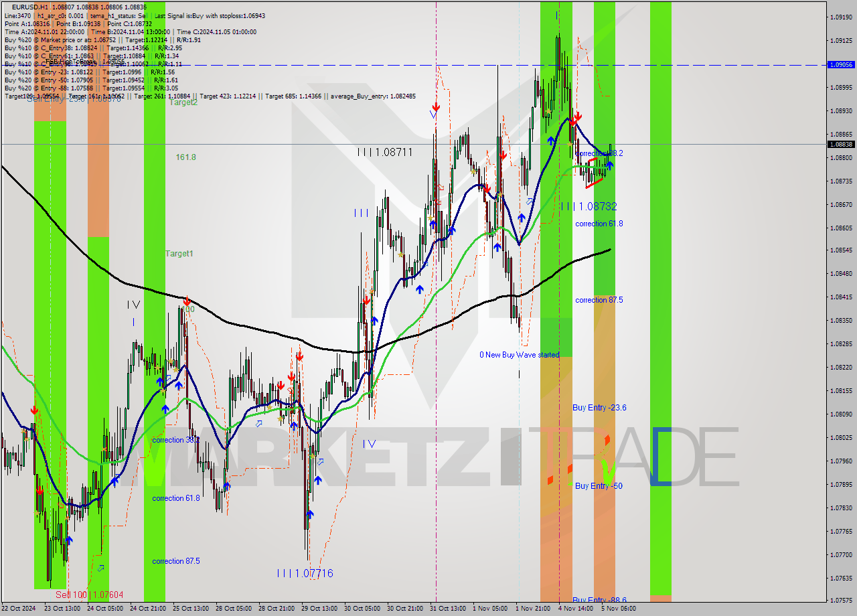
Task: Click the green 'Target2' label
Action: (183, 102)
